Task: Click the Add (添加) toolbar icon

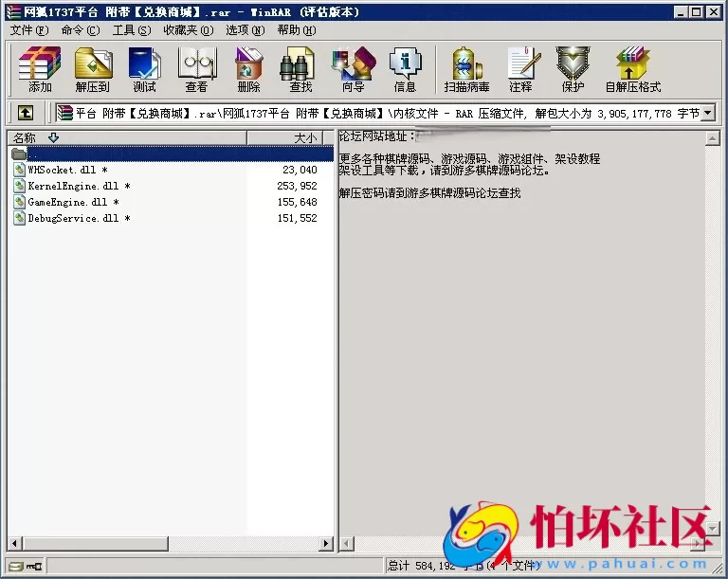Action: pyautogui.click(x=40, y=69)
